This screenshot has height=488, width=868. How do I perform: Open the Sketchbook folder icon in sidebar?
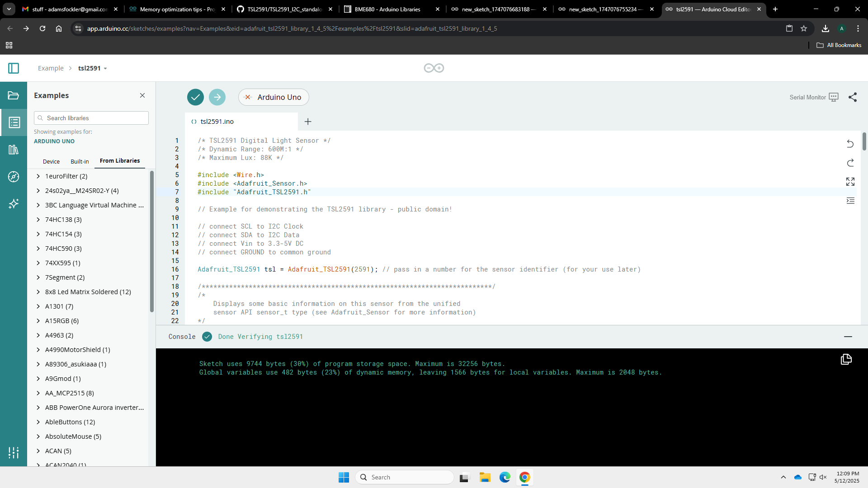pos(14,95)
